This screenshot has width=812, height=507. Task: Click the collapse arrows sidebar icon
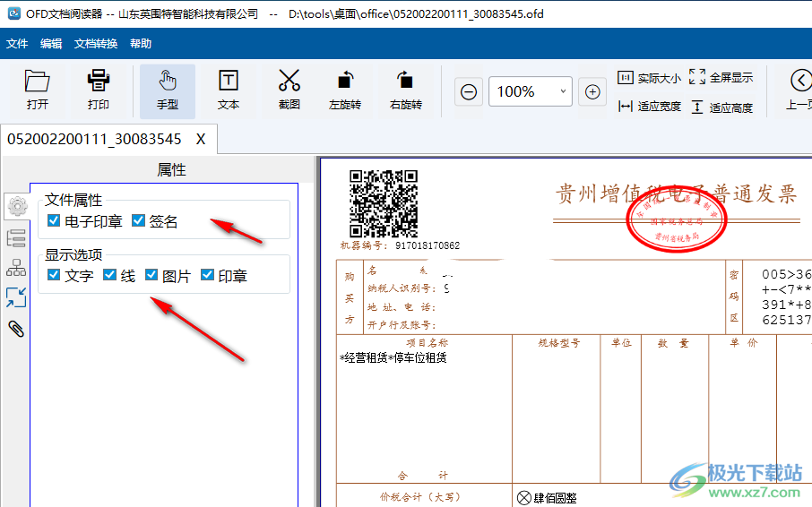(16, 297)
